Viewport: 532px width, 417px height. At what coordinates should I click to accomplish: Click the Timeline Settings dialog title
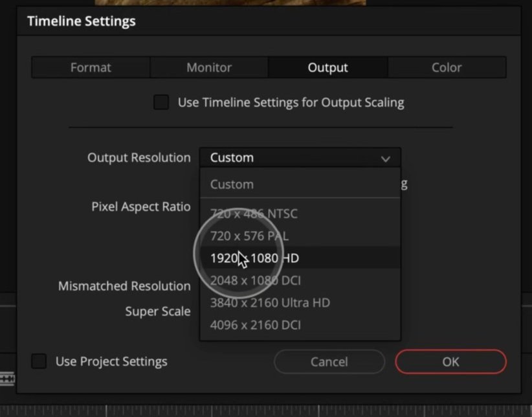tap(81, 21)
